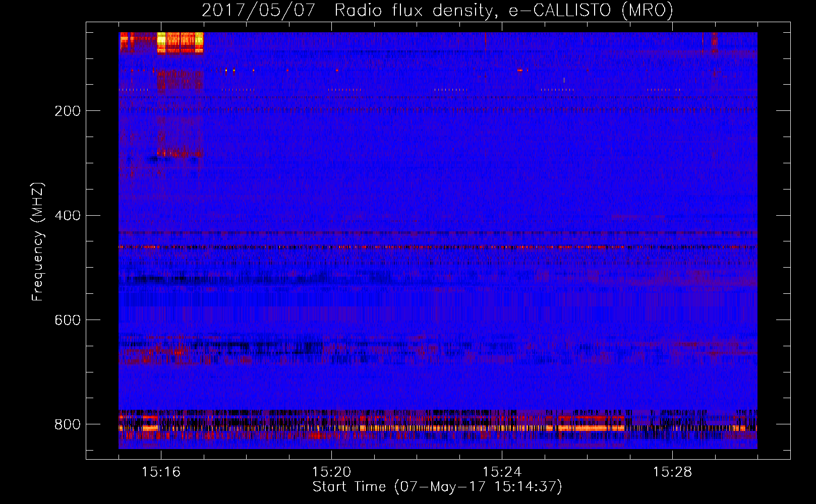Image resolution: width=816 pixels, height=504 pixels.
Task: Click the 15:16 time tick label
Action: 161,472
